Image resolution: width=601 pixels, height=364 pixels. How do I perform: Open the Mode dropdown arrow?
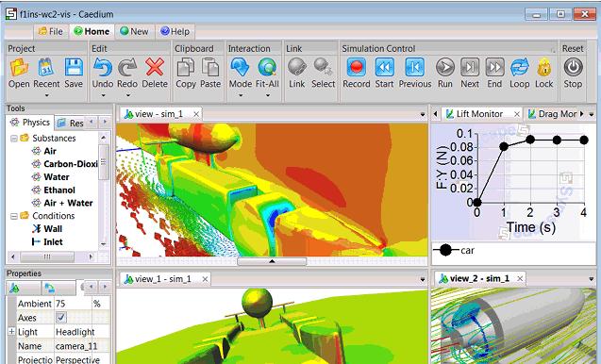click(x=241, y=95)
